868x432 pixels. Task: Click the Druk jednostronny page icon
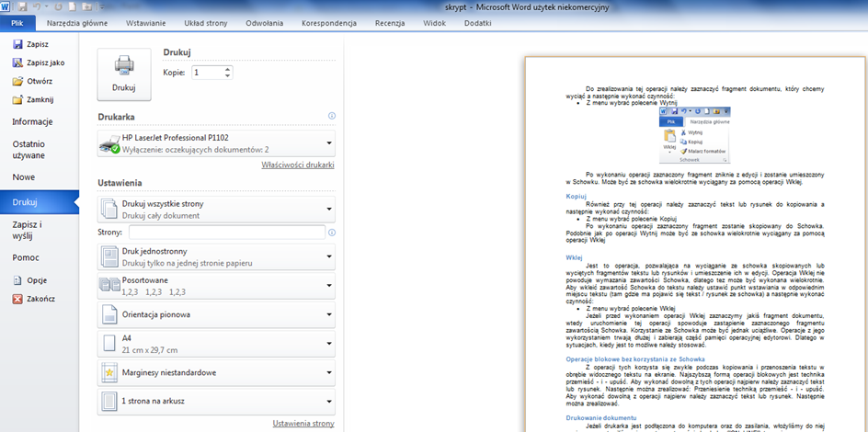[109, 256]
